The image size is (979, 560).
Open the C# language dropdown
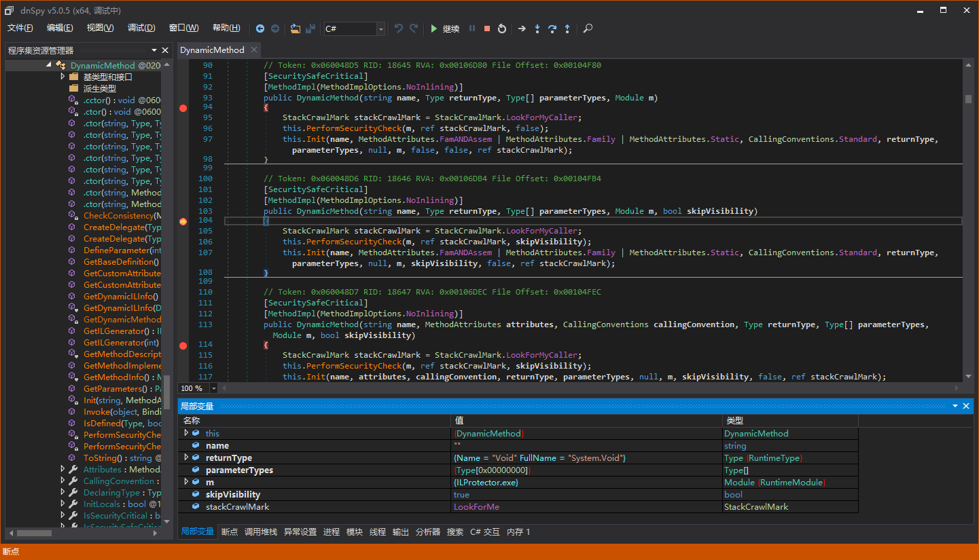(380, 29)
